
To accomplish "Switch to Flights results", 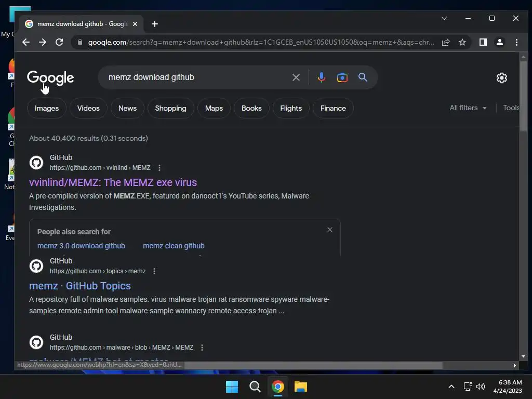I will [x=291, y=108].
